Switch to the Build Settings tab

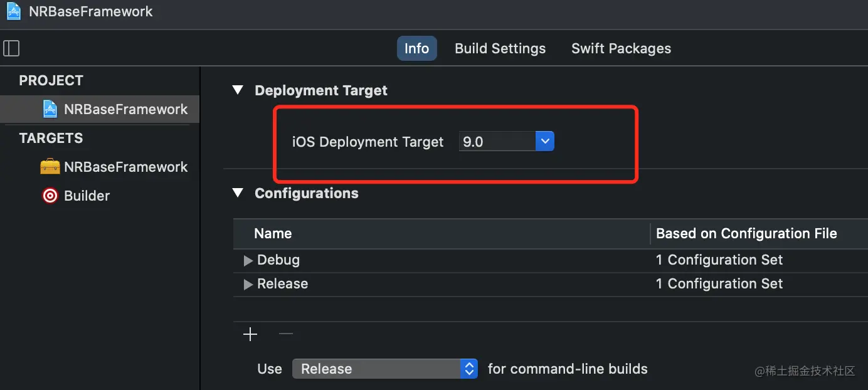tap(500, 48)
